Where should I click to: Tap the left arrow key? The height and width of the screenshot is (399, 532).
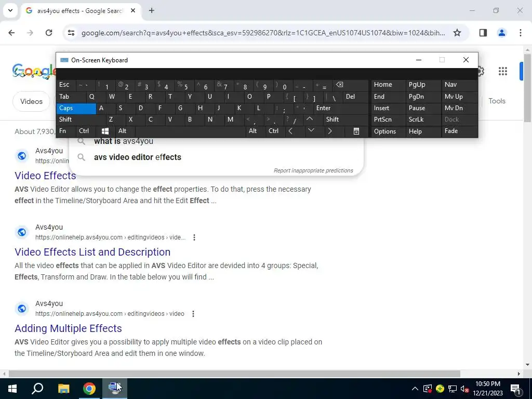point(294,131)
